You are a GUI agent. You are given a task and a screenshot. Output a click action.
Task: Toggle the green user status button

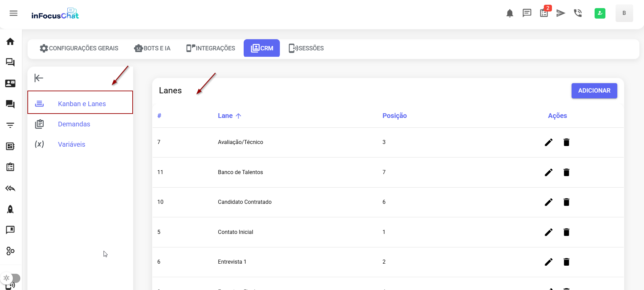click(x=600, y=13)
